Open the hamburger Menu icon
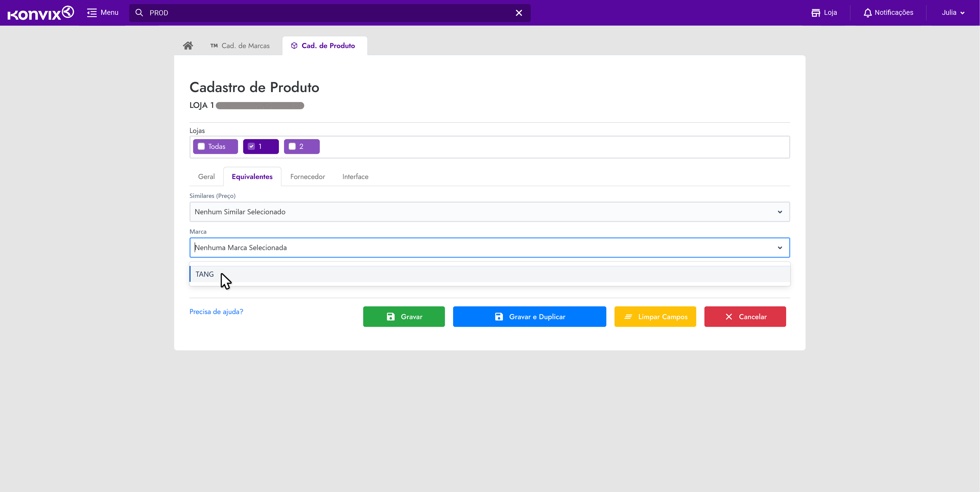The width and height of the screenshot is (980, 492). [92, 13]
